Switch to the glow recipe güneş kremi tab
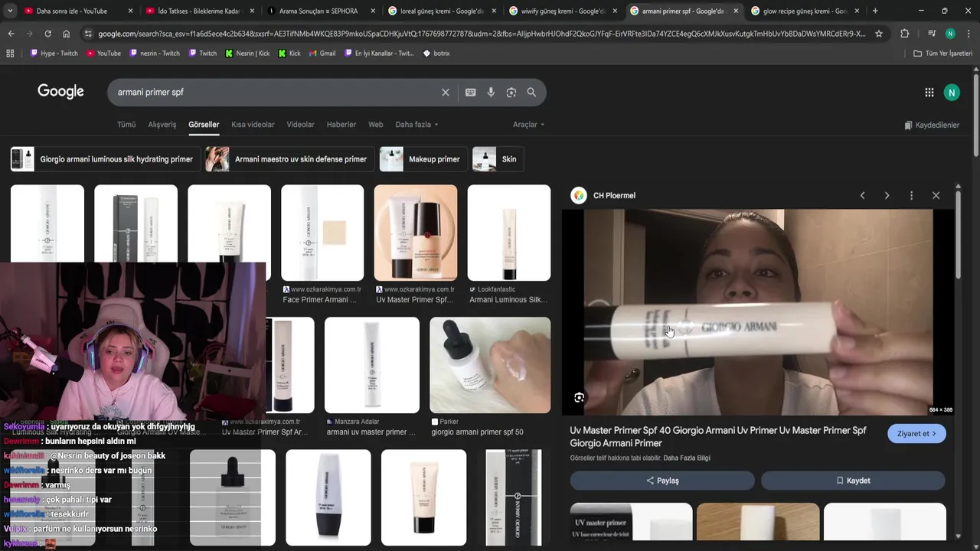The image size is (980, 551). [804, 11]
